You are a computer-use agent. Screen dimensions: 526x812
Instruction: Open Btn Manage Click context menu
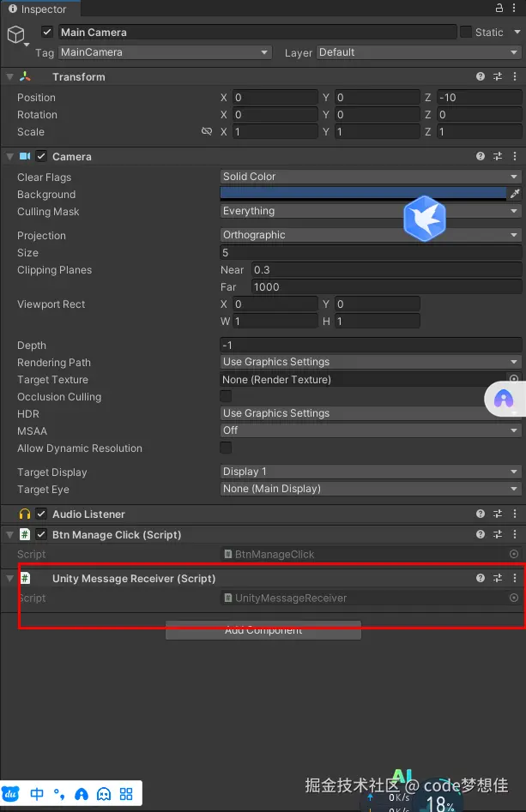(515, 534)
